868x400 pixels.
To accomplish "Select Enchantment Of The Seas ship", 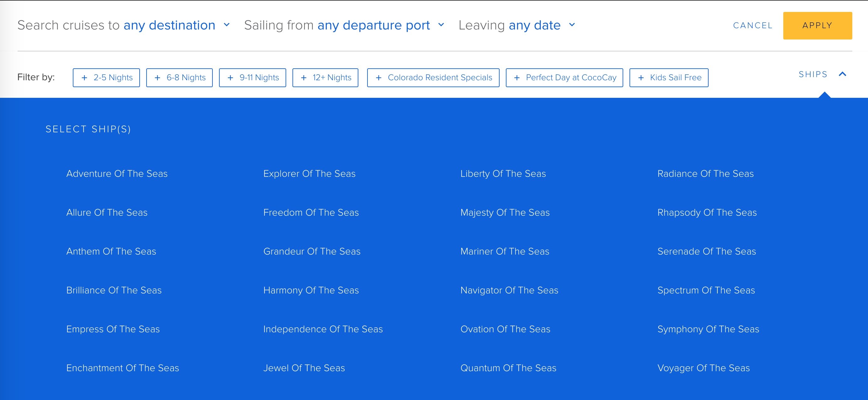I will (x=123, y=368).
